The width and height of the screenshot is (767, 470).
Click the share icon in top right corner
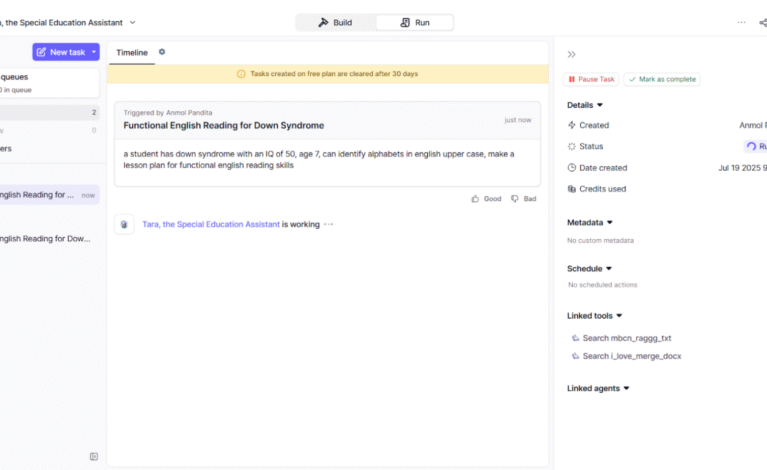[x=763, y=22]
